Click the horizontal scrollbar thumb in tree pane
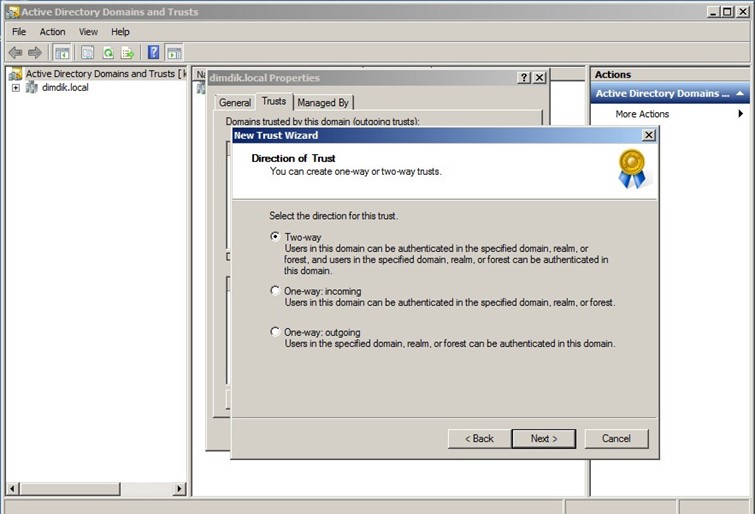Viewport: 755px width, 514px height. (69, 488)
